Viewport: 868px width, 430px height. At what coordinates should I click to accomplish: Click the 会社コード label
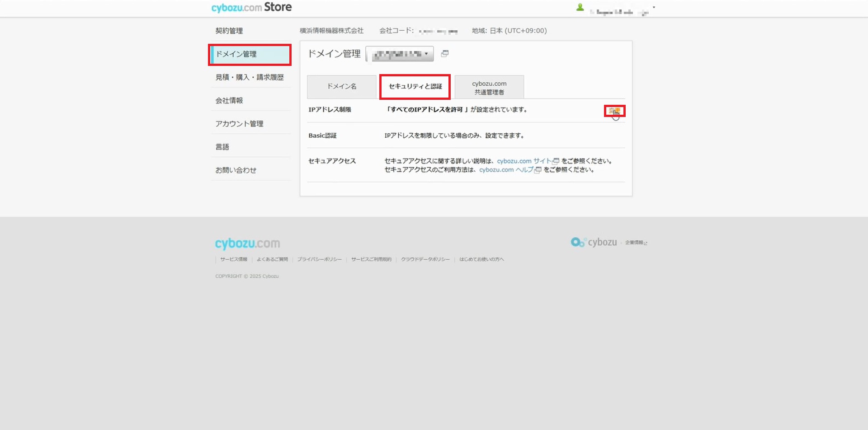pyautogui.click(x=396, y=31)
